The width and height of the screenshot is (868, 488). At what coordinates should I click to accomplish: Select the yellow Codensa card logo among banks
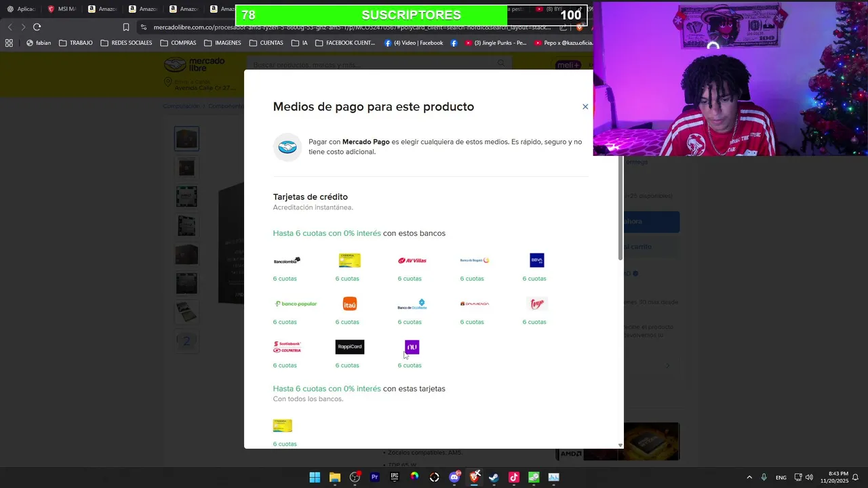(x=350, y=260)
